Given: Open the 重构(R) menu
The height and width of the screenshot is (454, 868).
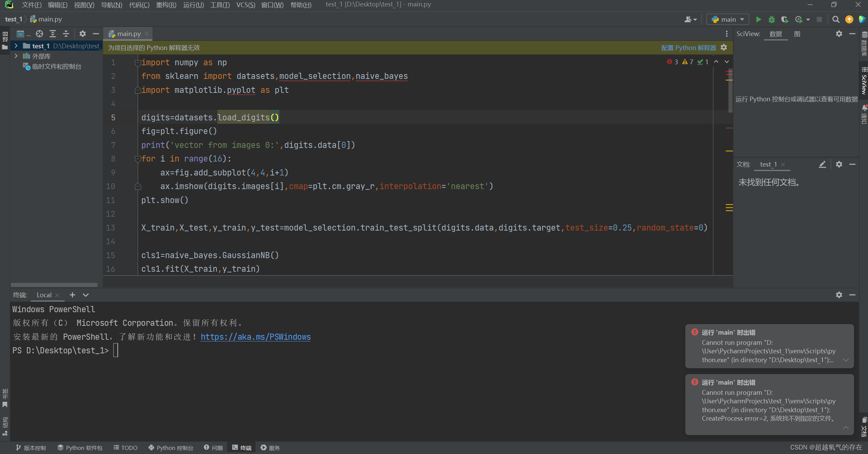Looking at the screenshot, I should click(166, 5).
